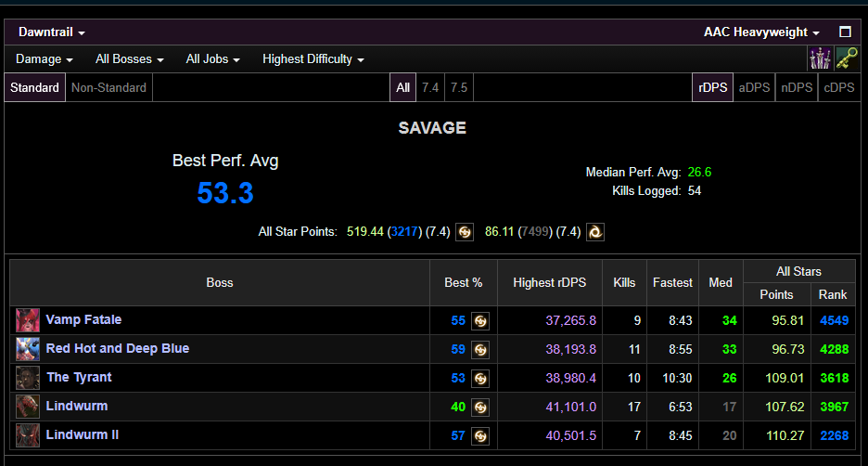The height and width of the screenshot is (466, 868).
Task: Click the Highest rDPS column header
Action: point(549,282)
